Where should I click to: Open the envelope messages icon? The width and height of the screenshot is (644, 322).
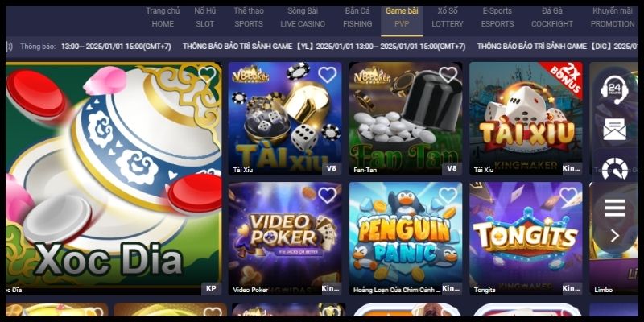click(614, 129)
